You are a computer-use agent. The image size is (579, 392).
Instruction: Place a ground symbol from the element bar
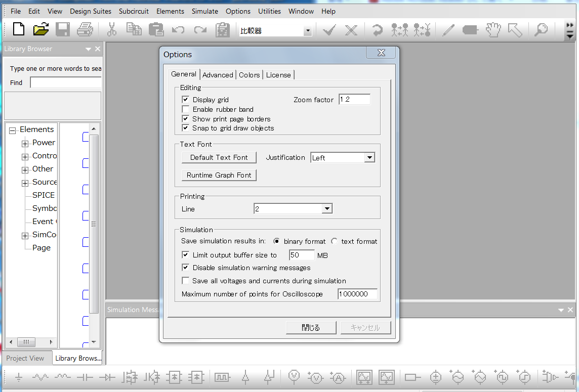tap(19, 377)
